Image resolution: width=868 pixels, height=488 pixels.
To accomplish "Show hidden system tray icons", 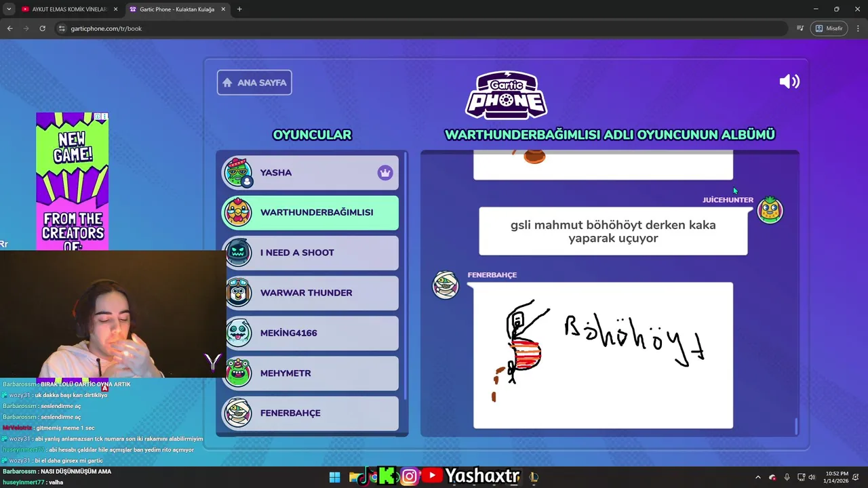I will point(758,477).
